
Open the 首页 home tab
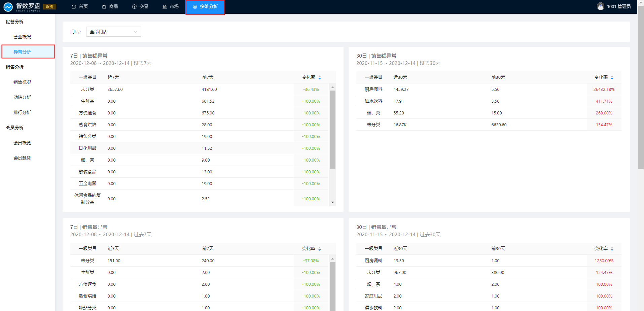coord(80,7)
